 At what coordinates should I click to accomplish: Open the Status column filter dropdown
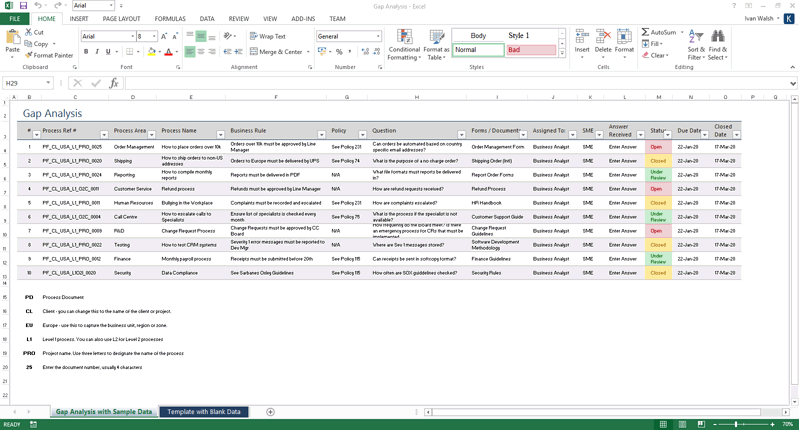[668, 135]
